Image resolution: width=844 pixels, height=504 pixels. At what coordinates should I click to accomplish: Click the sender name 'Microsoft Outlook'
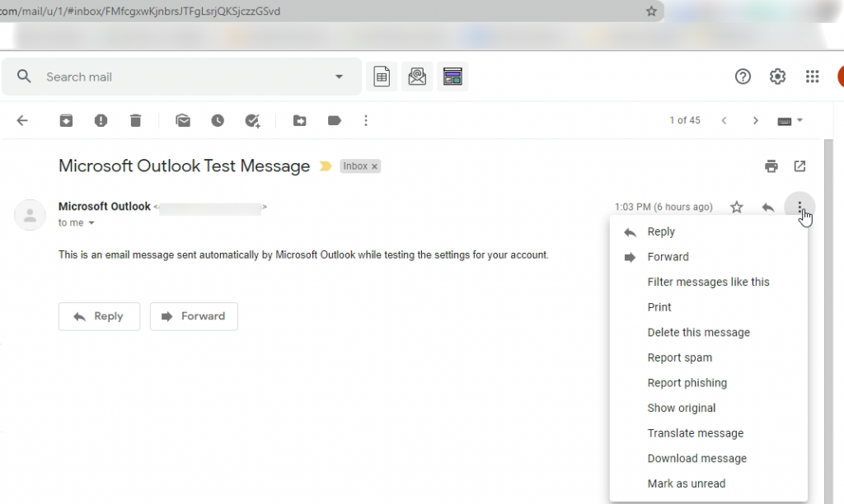click(x=105, y=207)
